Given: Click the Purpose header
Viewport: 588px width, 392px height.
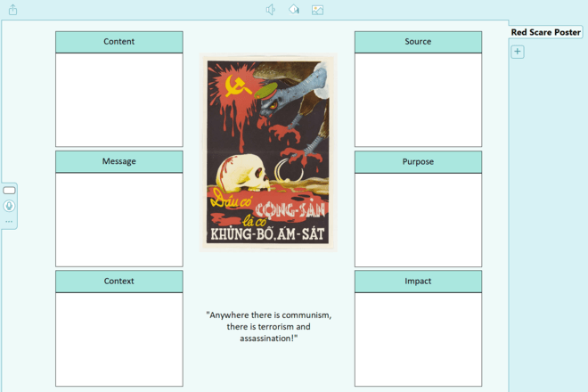Looking at the screenshot, I should 418,161.
